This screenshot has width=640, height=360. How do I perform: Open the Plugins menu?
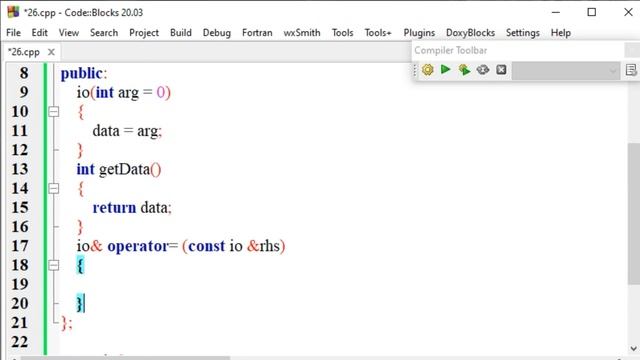coord(419,33)
